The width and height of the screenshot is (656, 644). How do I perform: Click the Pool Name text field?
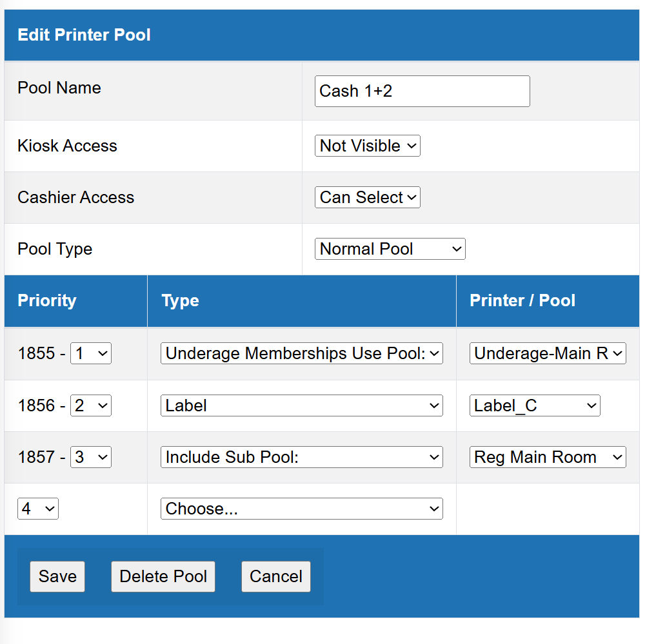pos(422,91)
